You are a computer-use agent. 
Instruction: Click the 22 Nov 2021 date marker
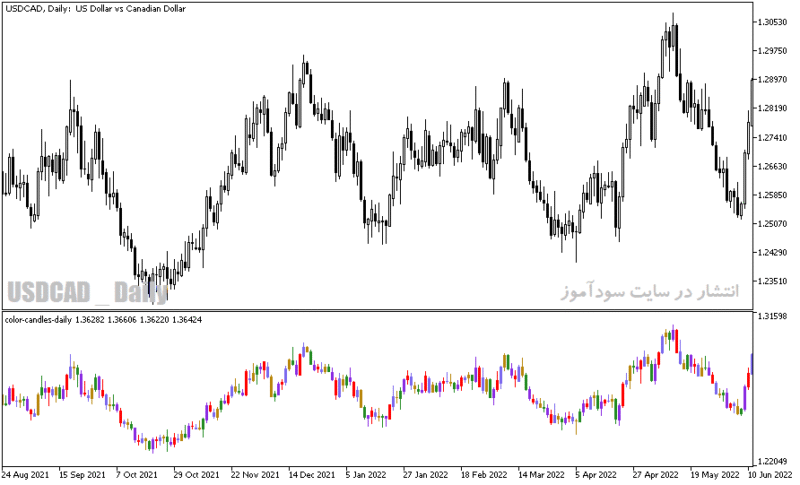(255, 475)
